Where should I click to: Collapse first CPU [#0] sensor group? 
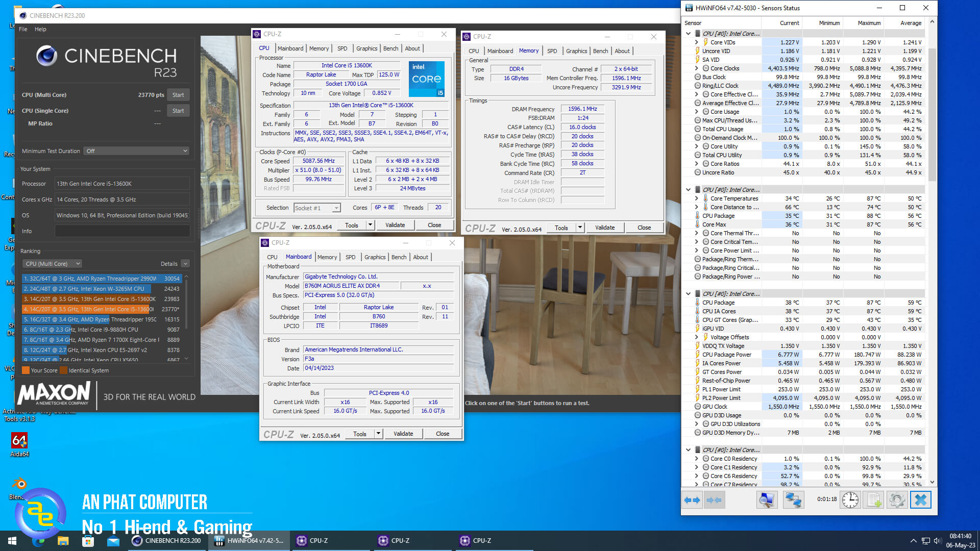[688, 34]
